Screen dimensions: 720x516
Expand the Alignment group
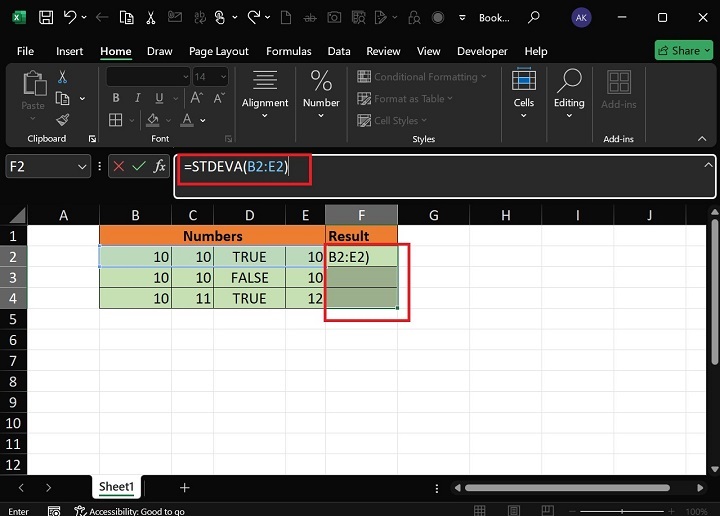265,95
